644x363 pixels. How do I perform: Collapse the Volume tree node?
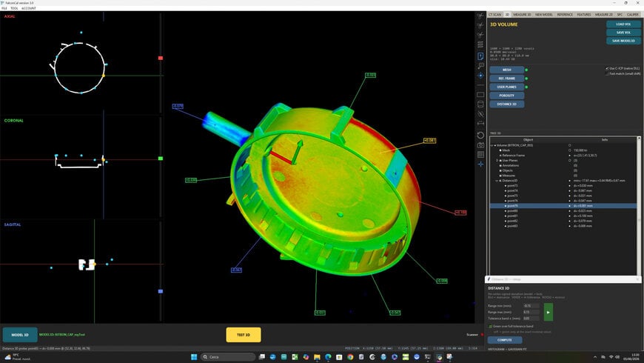point(492,145)
